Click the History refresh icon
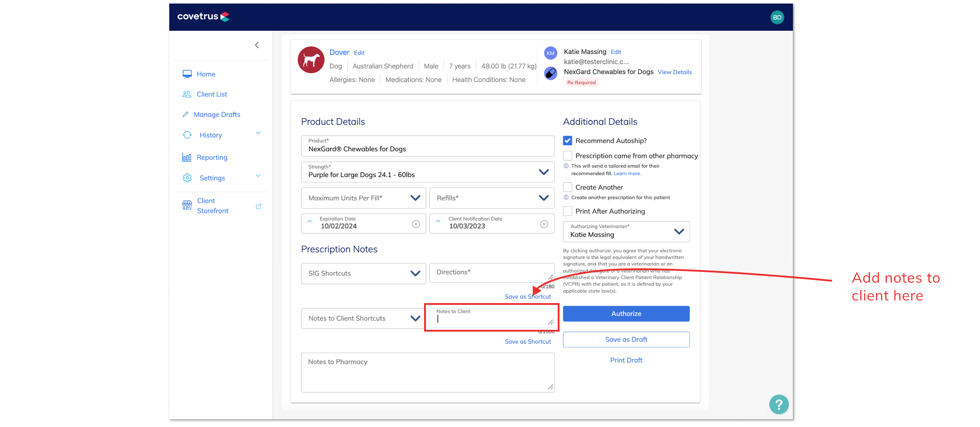This screenshot has height=427, width=980. coord(187,135)
